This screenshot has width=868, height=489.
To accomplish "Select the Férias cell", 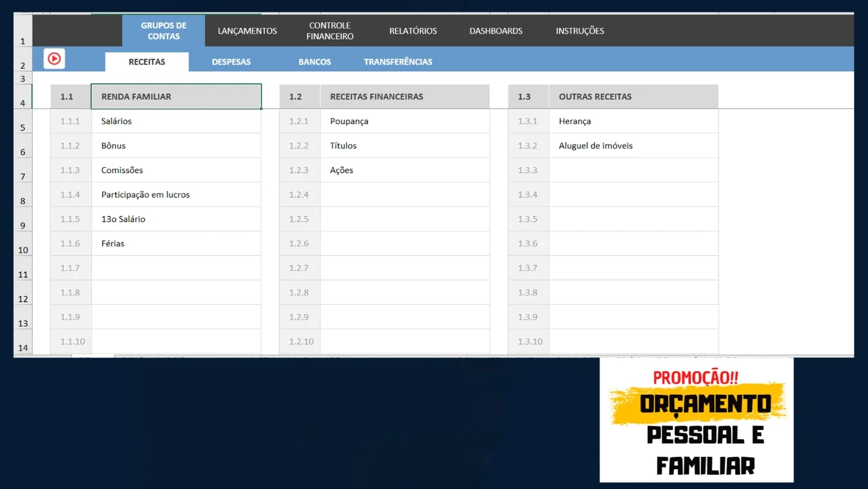I will (176, 244).
